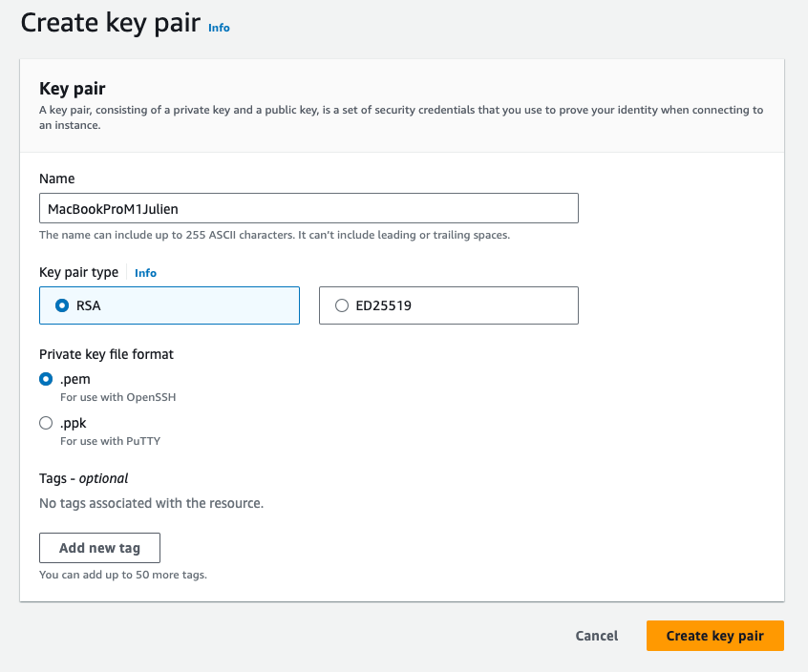This screenshot has width=808, height=672.
Task: Click the .ppk format label text
Action: click(74, 423)
